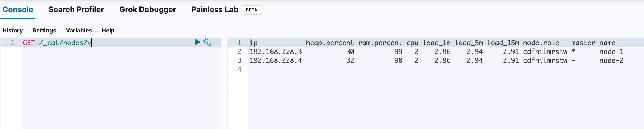Open the request History

coord(12,30)
